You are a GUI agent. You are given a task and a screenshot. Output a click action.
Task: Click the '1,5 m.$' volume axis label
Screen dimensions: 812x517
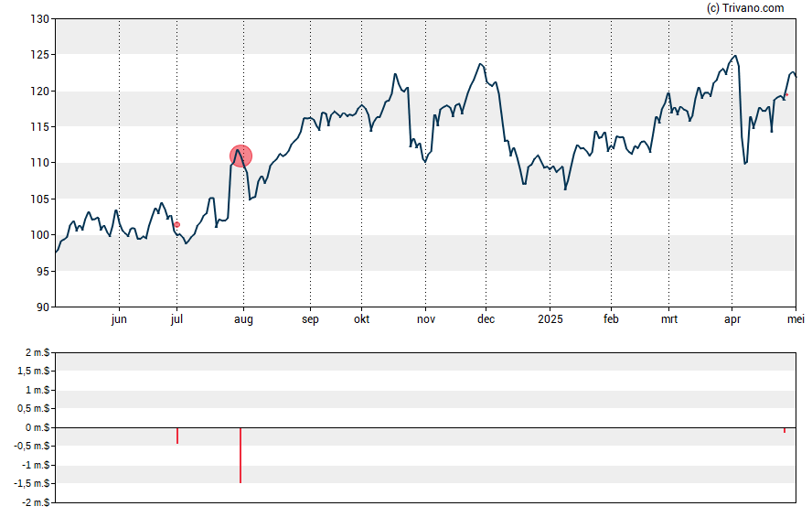coord(34,371)
